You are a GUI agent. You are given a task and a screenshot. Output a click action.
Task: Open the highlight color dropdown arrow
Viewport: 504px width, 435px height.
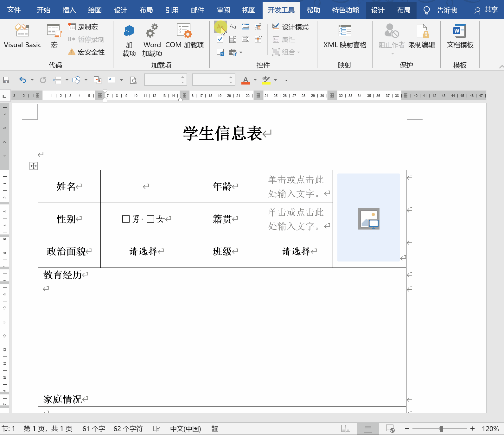(x=275, y=80)
